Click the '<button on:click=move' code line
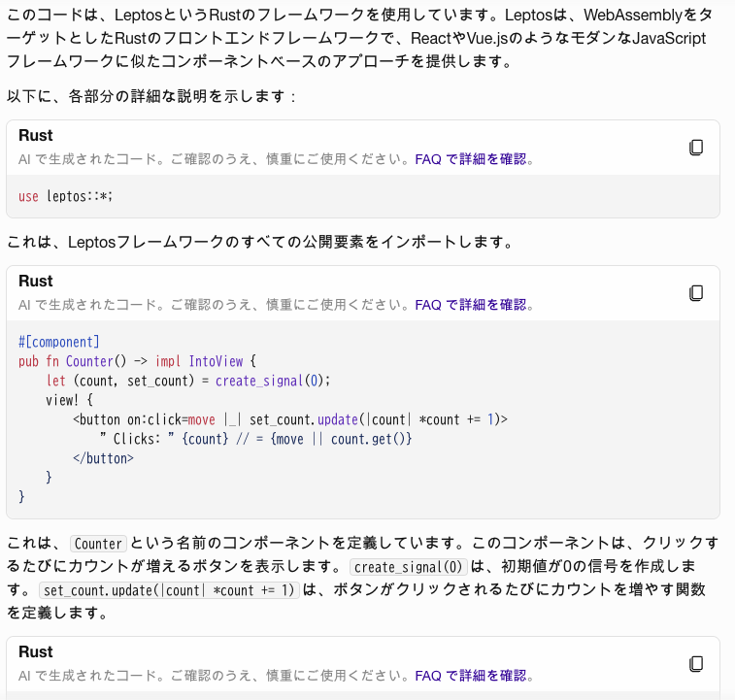735x700 pixels. point(290,419)
